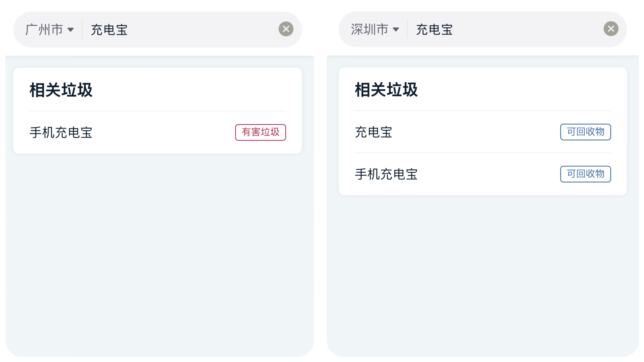Screen dimensions: 644x362
Task: Clear the 充电宝 search in 深圳市 panel
Action: coord(611,29)
